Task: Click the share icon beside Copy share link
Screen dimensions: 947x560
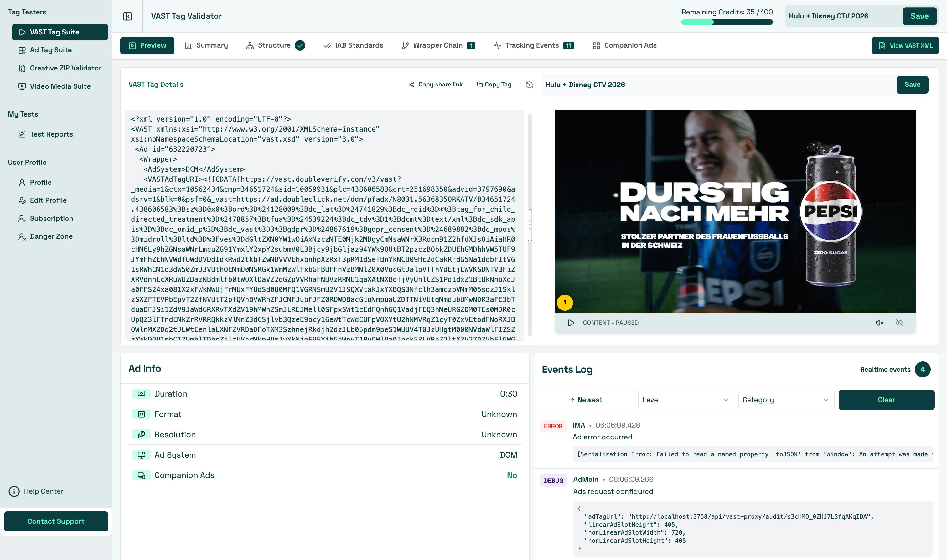Action: click(411, 85)
